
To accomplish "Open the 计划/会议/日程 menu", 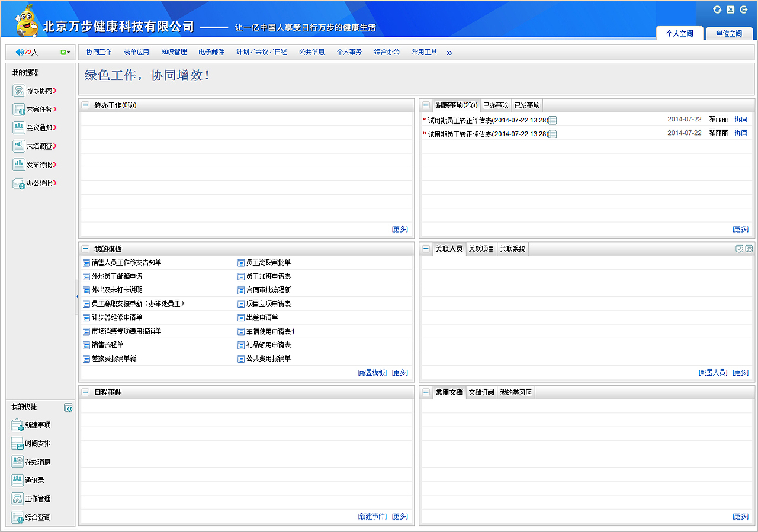I will [262, 52].
